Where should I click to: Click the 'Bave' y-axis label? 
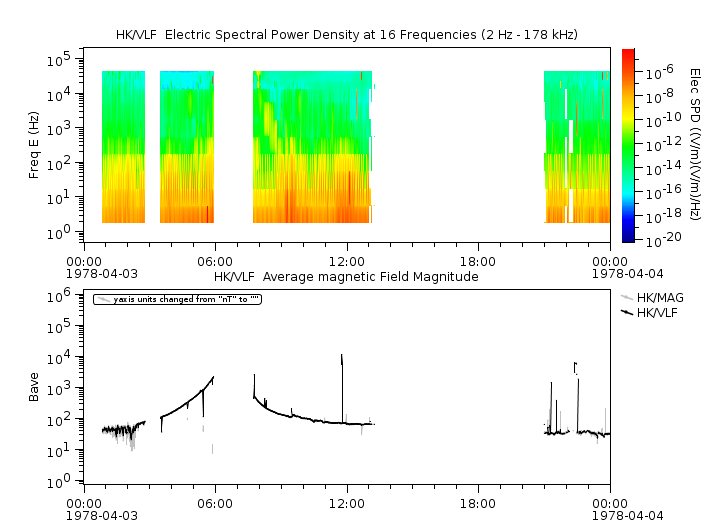[34, 387]
